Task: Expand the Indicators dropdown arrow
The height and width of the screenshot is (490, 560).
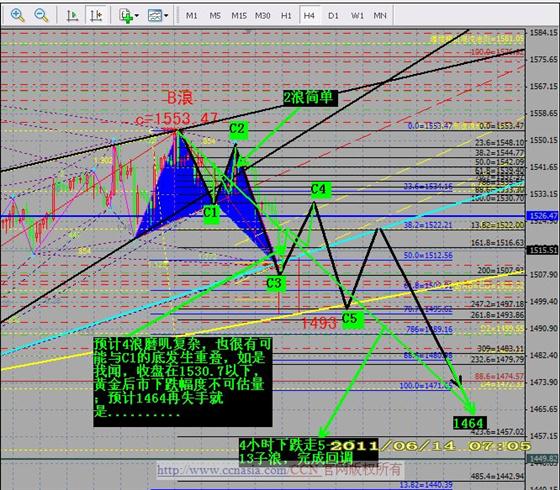Action: tap(137, 16)
